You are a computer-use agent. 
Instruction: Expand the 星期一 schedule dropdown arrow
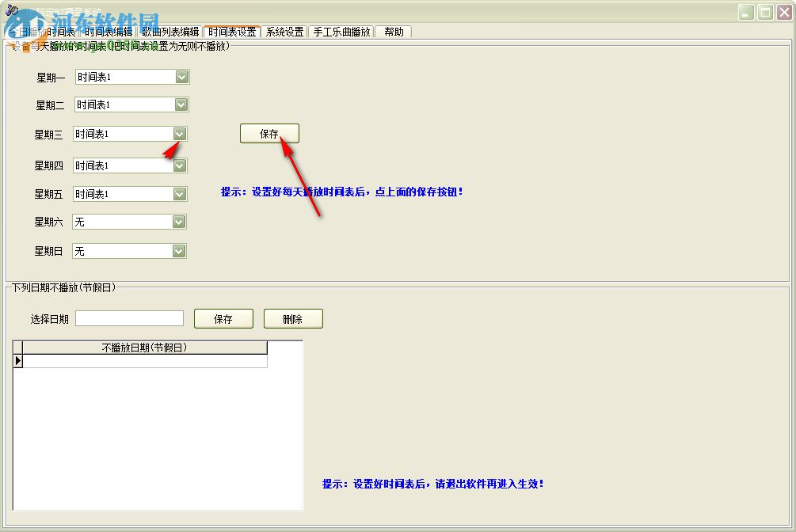(181, 77)
